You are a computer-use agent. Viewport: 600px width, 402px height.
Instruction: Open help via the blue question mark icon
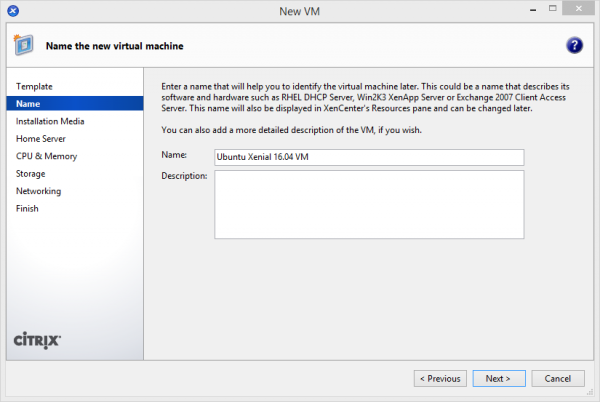tap(574, 46)
